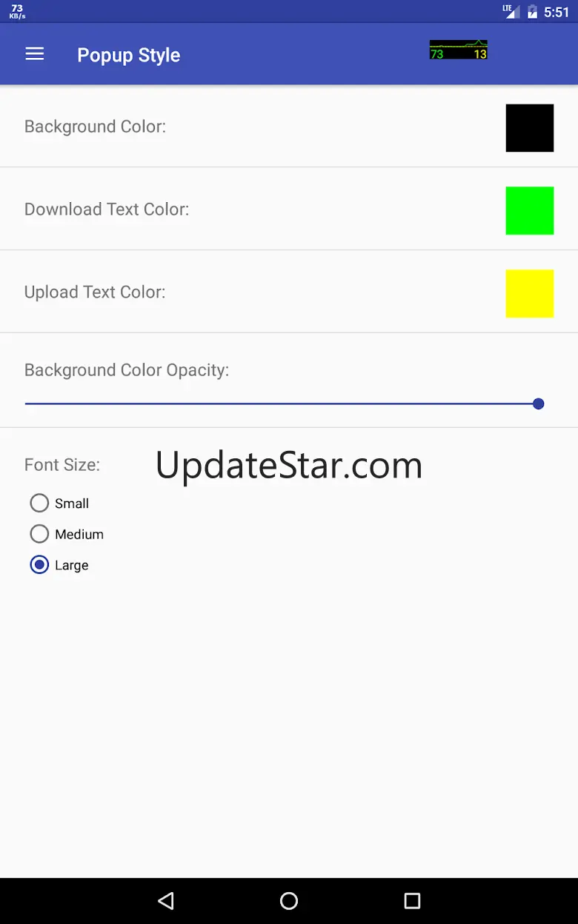Tap the Android home circle button
This screenshot has height=924, width=578.
coord(289,900)
